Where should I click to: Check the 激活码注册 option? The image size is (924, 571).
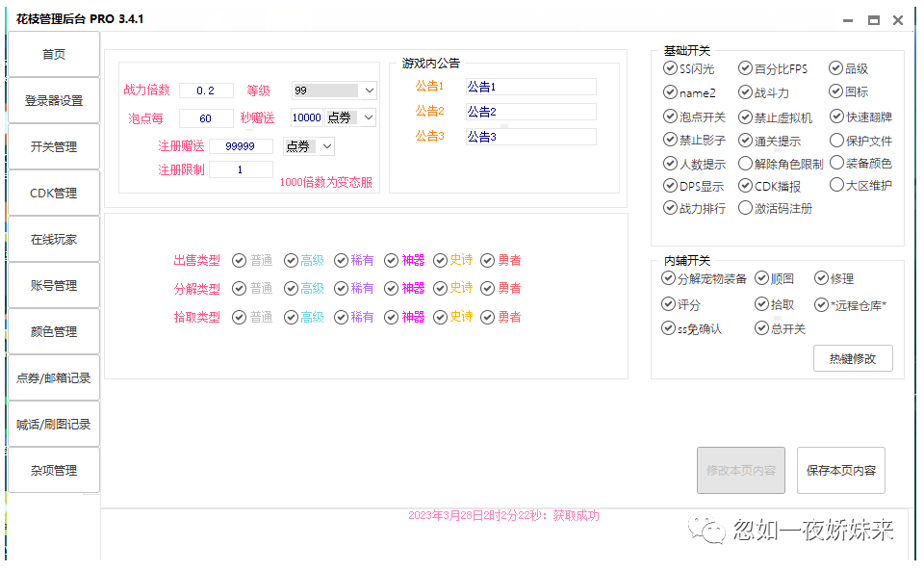746,208
